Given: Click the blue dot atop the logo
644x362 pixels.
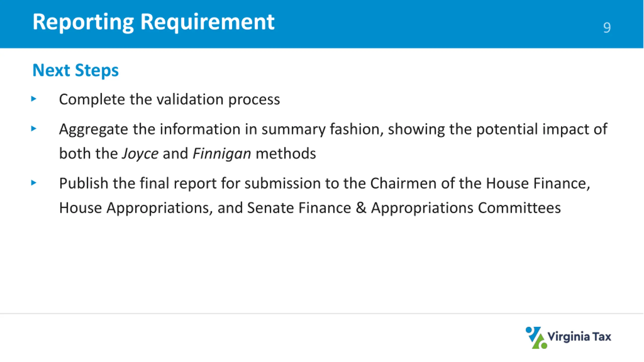Looking at the screenshot, I should (x=529, y=330).
